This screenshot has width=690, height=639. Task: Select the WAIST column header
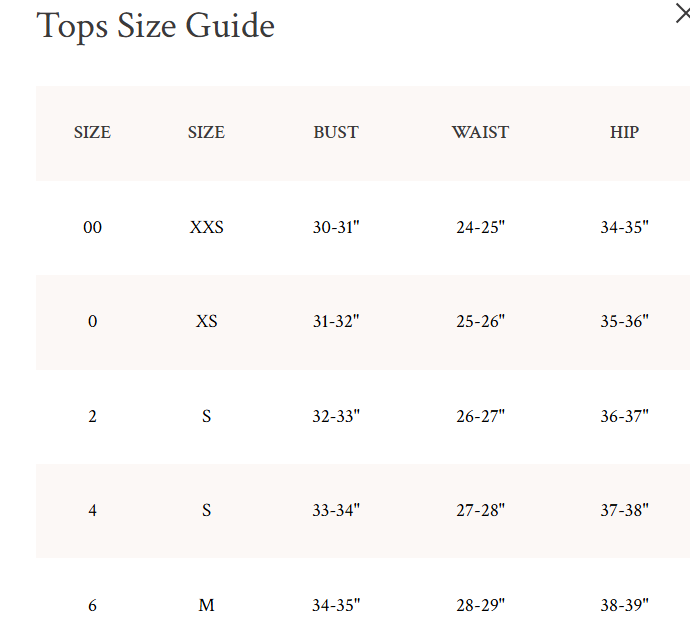pyautogui.click(x=480, y=132)
